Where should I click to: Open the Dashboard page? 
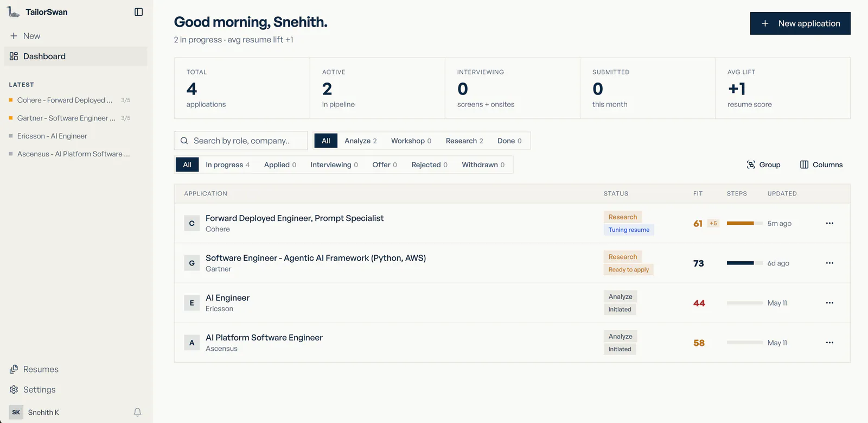click(76, 56)
